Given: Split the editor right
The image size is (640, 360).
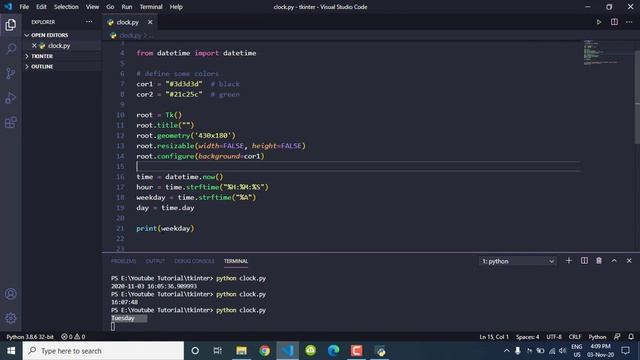Looking at the screenshot, I should tap(614, 22).
